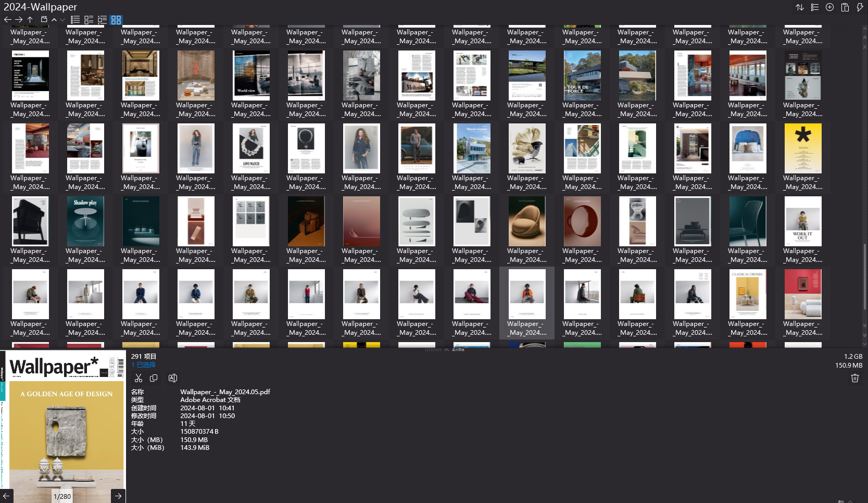Open the sort order icon
868x503 pixels.
[800, 7]
